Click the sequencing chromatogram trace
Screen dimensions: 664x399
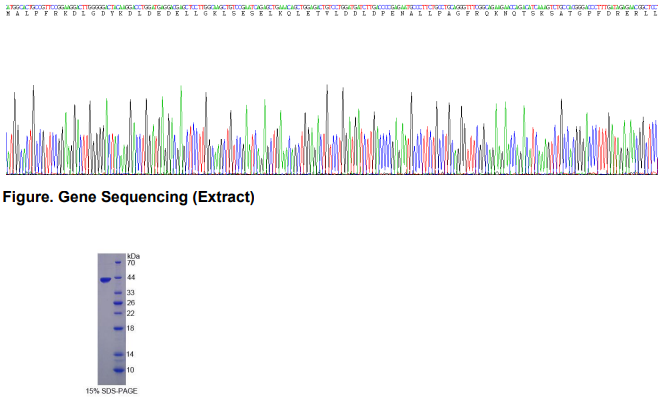[332, 129]
